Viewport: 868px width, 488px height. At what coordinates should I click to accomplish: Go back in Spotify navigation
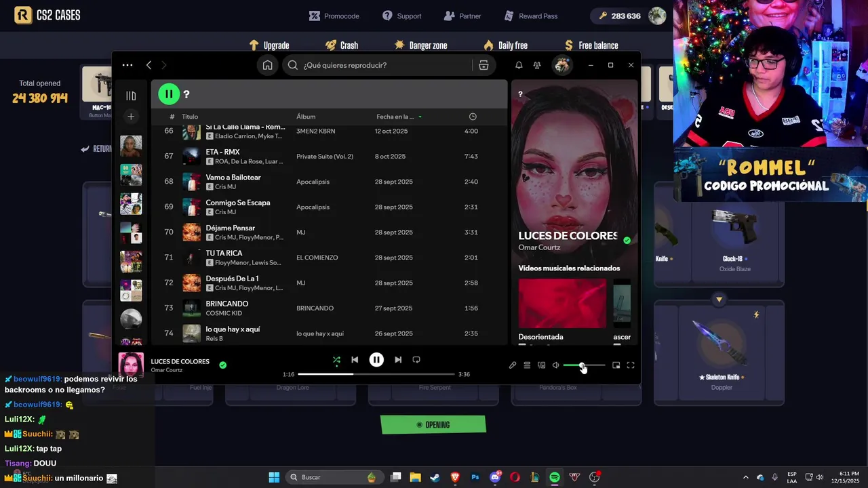point(149,65)
